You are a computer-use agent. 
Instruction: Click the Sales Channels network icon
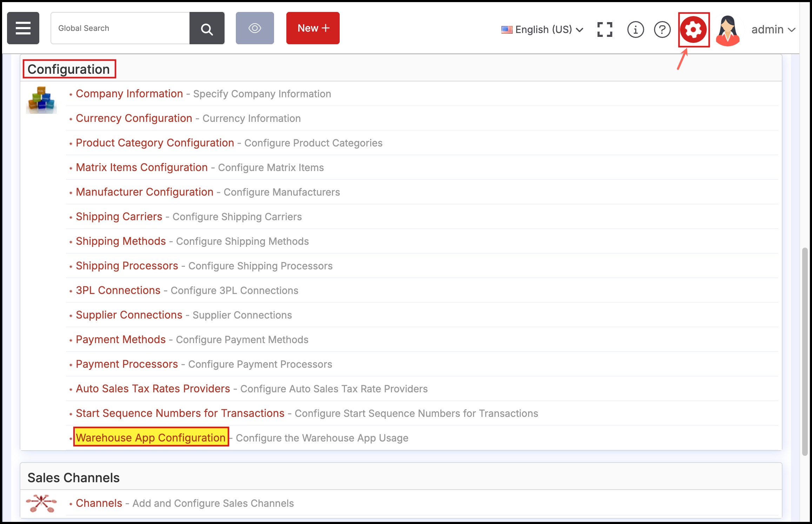[41, 503]
